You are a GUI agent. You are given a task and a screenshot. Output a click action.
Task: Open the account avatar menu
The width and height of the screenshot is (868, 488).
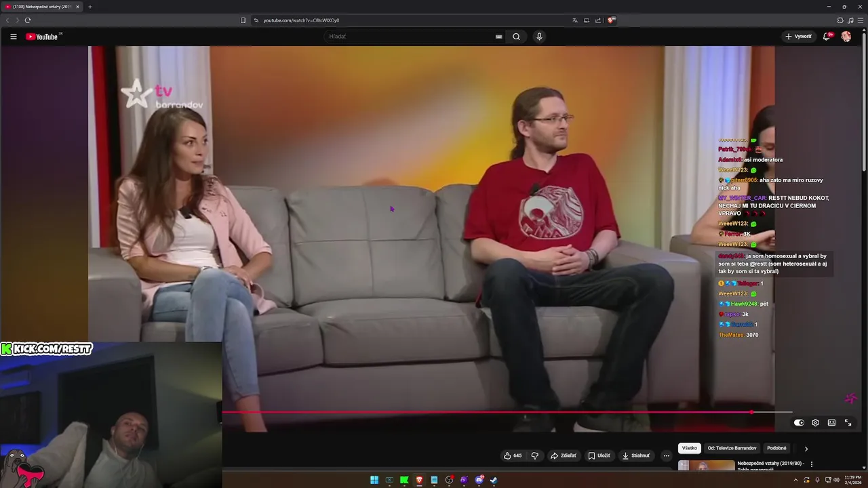[x=846, y=37]
